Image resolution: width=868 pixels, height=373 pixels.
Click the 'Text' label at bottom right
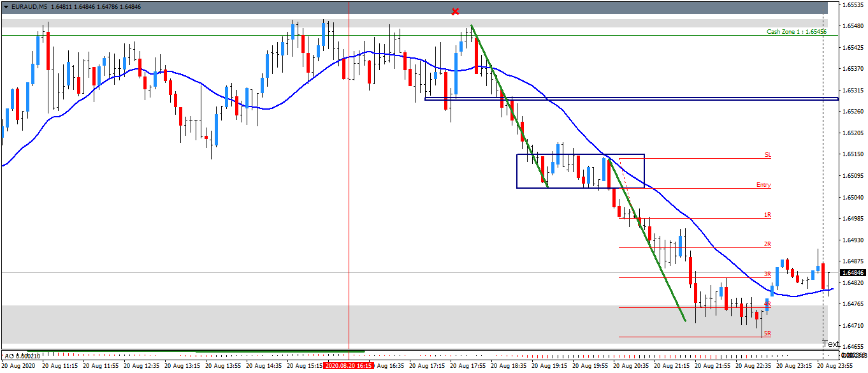pyautogui.click(x=831, y=344)
